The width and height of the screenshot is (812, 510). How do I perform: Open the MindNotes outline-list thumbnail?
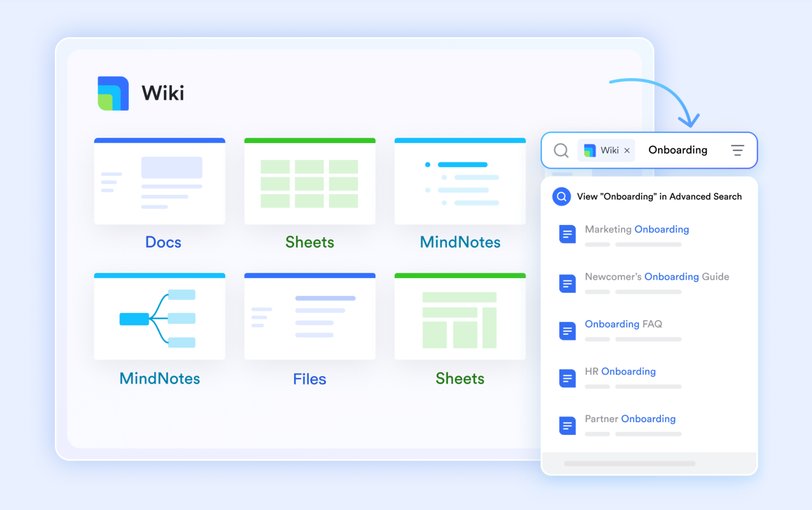tap(460, 182)
